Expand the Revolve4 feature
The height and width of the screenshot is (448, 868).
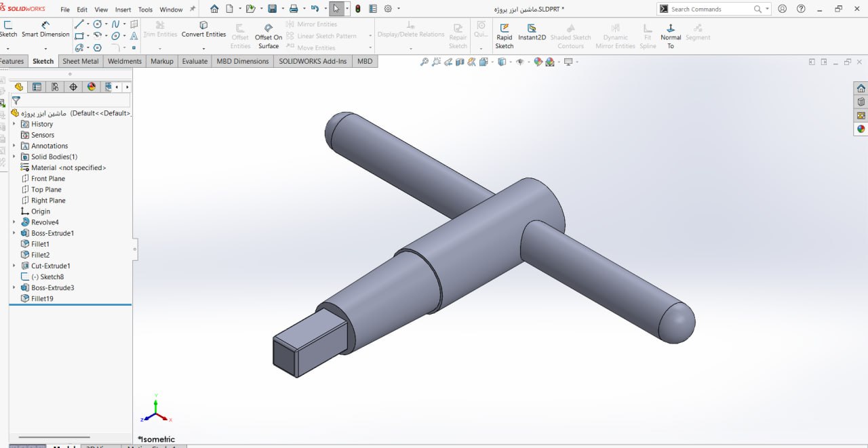pyautogui.click(x=14, y=222)
